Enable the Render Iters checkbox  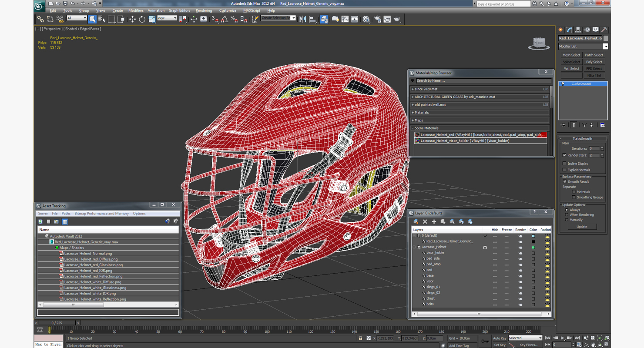coord(565,155)
